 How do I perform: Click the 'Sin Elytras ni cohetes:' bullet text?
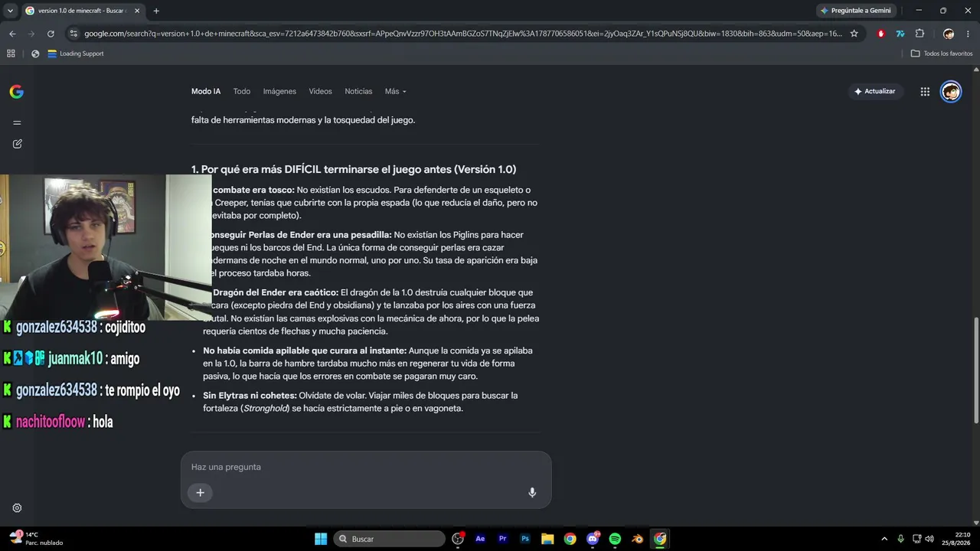(250, 396)
